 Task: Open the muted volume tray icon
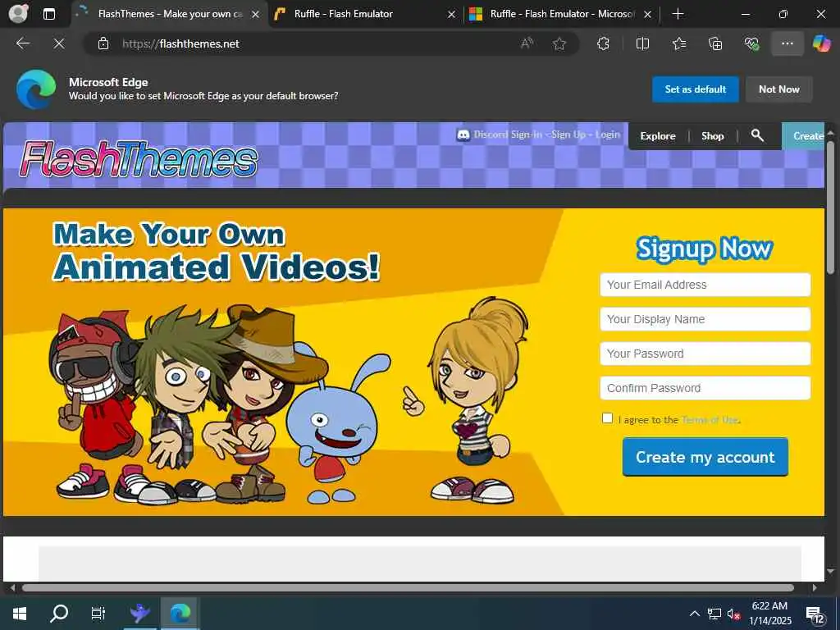(x=733, y=614)
